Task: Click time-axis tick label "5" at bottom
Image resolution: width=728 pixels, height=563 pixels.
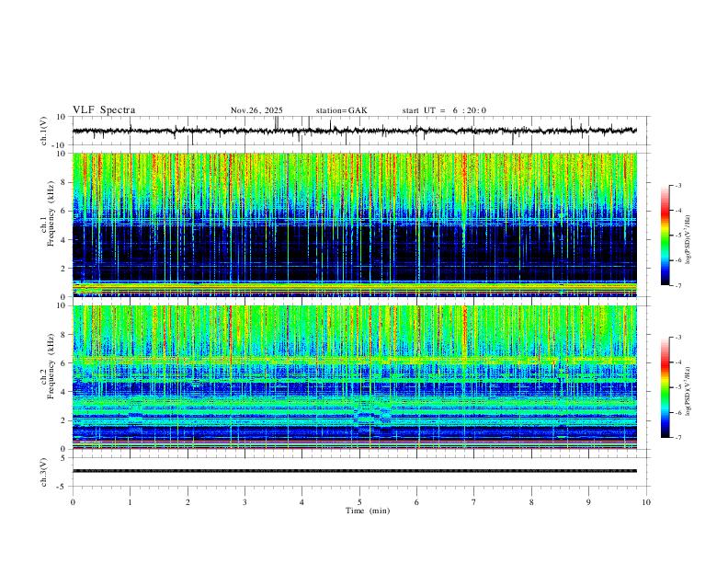Action: point(359,502)
